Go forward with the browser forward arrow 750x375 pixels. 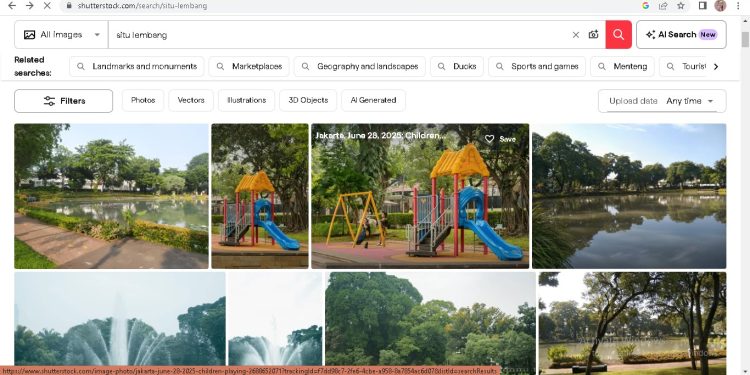point(30,6)
